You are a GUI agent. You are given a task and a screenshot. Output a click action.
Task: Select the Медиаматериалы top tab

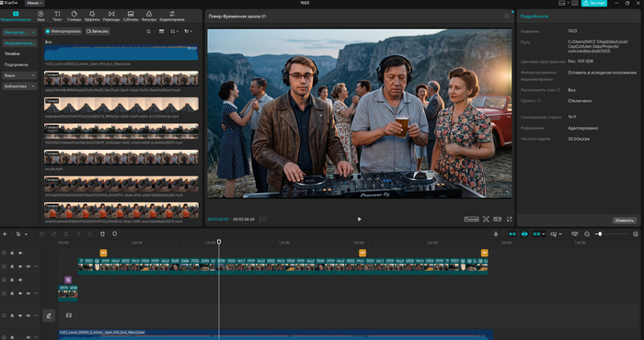[x=16, y=16]
